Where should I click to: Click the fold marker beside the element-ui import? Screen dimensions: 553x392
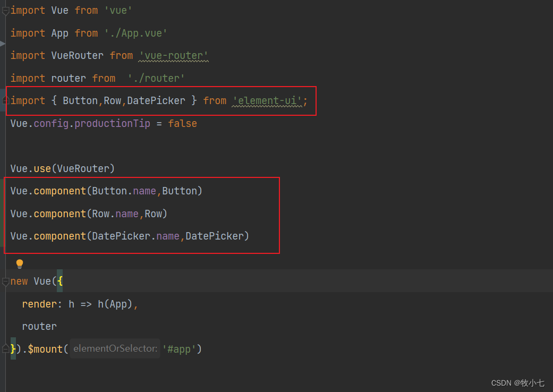pos(5,101)
